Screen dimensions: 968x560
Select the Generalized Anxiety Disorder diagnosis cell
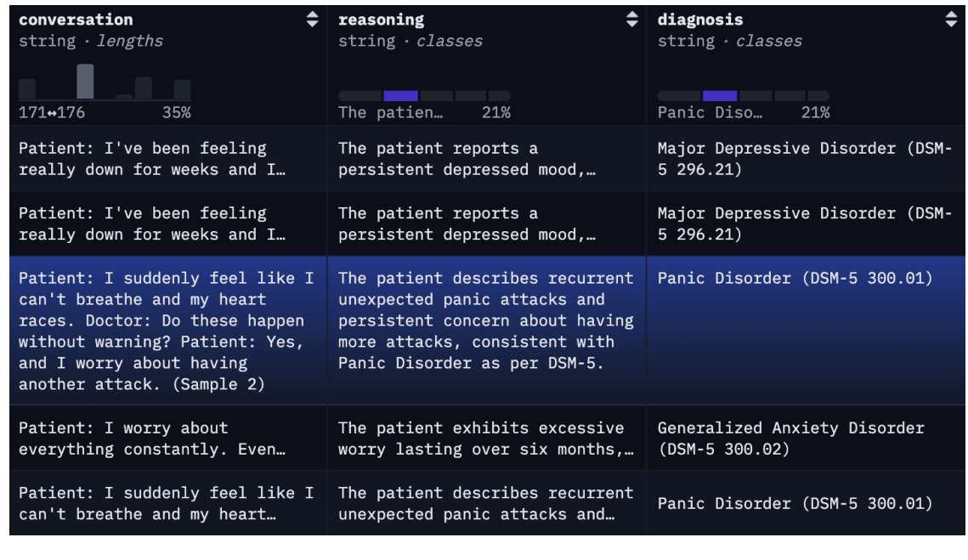pos(790,438)
